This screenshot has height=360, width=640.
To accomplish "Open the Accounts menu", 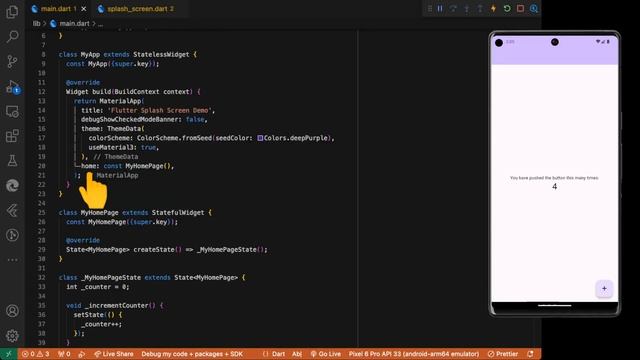I will click(12, 311).
